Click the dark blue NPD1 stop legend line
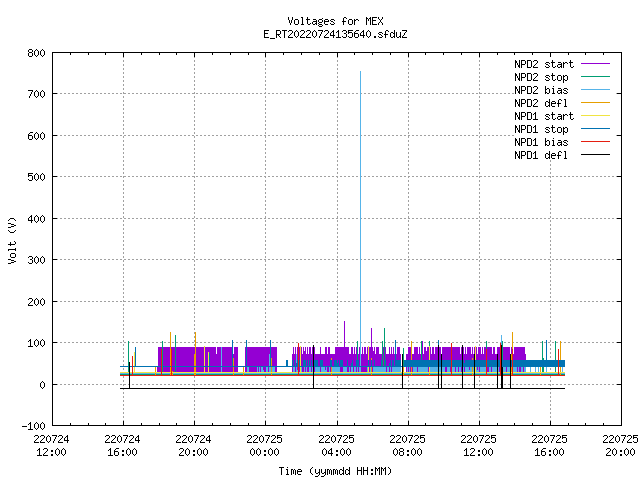Viewport: 640px width, 480px height. coord(595,129)
